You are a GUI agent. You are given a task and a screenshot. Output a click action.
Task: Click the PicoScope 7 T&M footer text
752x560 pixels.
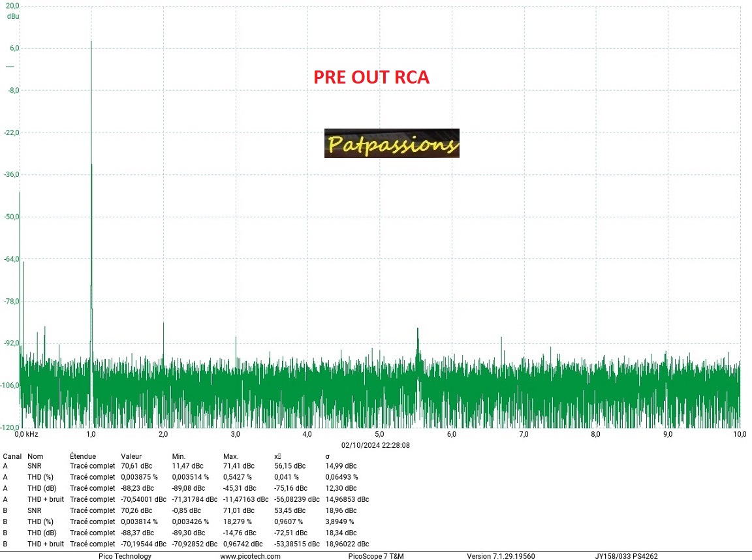pos(376,556)
